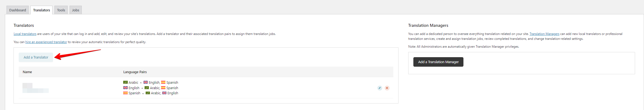
Task: Click the Arabic target flag in Spanish pair row
Action: click(x=148, y=93)
